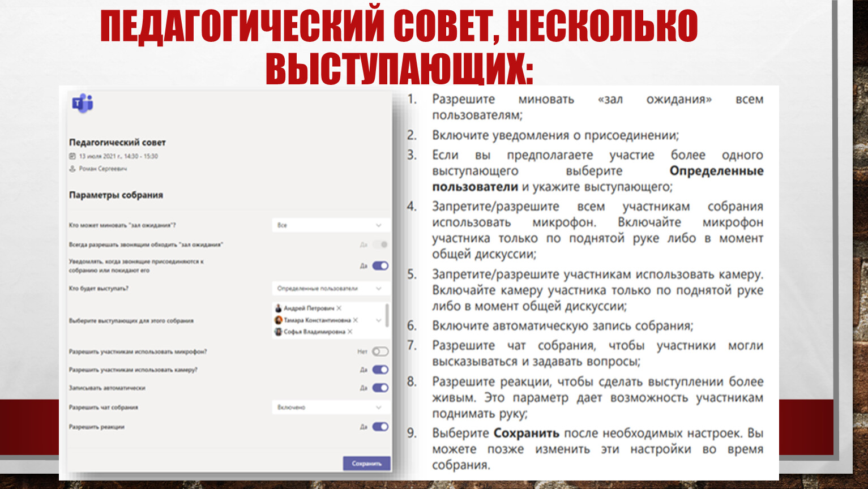
Task: Click the organizer name 'Роман Сергеевич'
Action: (x=103, y=169)
